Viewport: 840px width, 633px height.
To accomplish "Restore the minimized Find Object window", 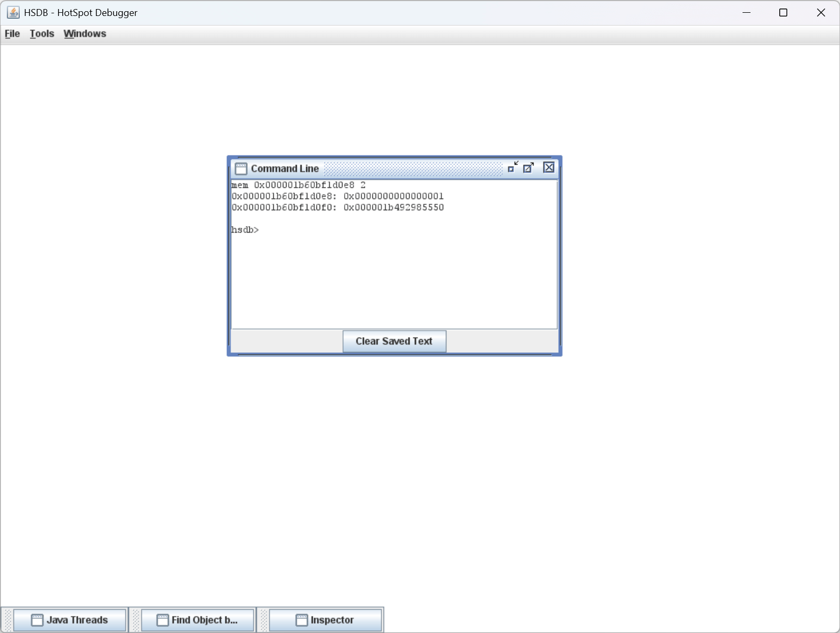I will click(x=198, y=620).
